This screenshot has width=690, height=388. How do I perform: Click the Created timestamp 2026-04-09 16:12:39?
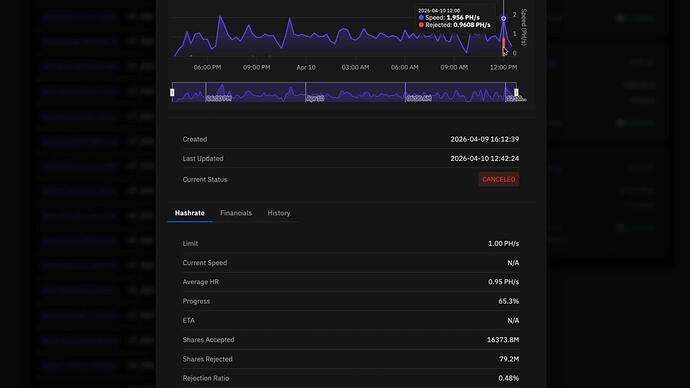(x=484, y=139)
